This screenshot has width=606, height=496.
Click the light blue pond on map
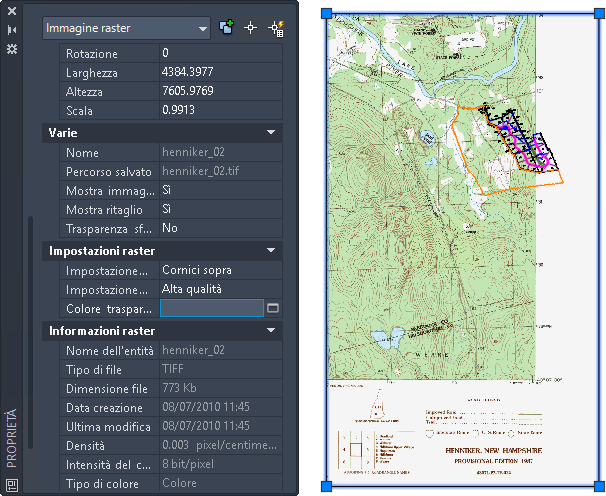pos(387,339)
